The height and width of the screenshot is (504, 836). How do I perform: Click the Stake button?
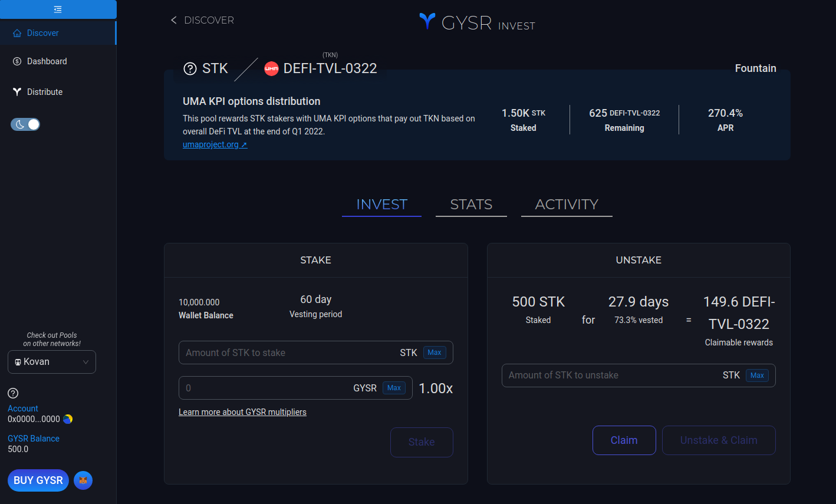[x=422, y=442]
